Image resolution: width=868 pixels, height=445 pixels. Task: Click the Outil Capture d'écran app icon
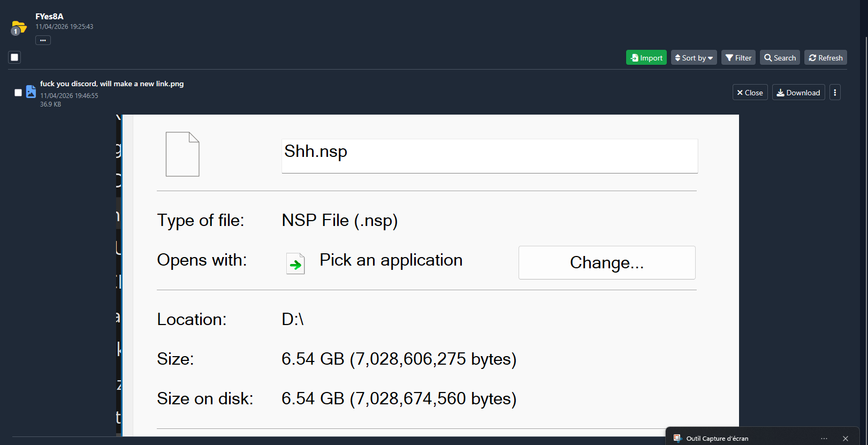click(677, 438)
